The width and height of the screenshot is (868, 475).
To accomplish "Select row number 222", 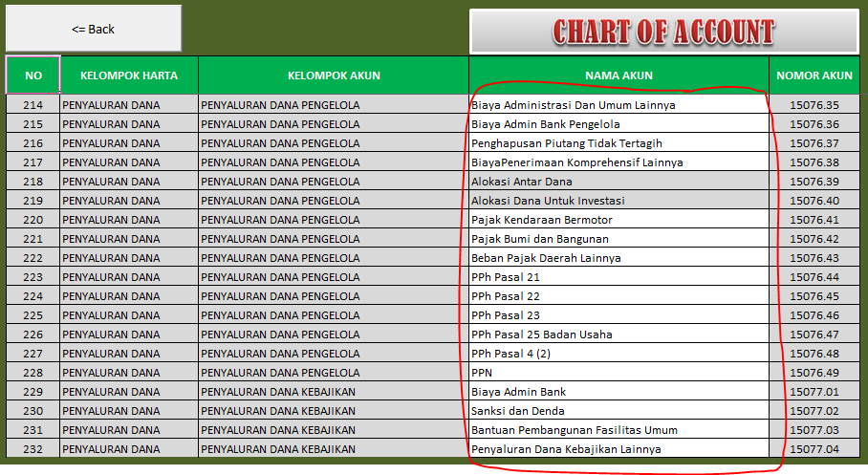I will pyautogui.click(x=33, y=257).
